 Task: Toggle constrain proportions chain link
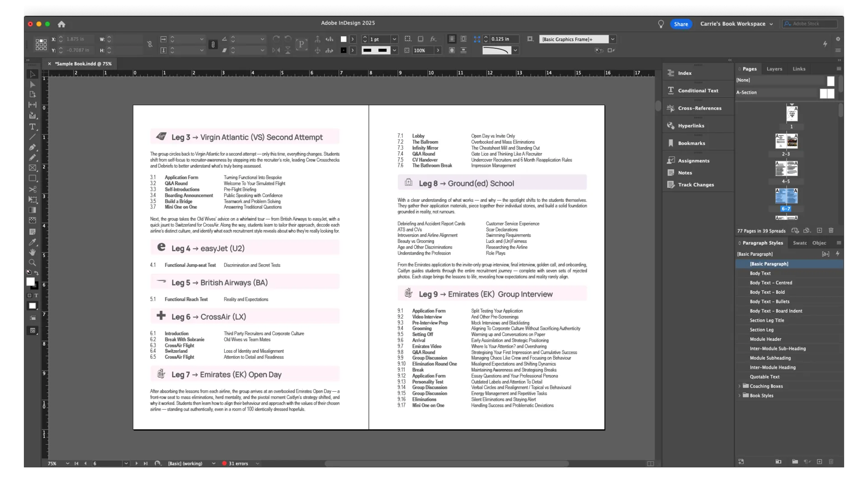pyautogui.click(x=150, y=44)
